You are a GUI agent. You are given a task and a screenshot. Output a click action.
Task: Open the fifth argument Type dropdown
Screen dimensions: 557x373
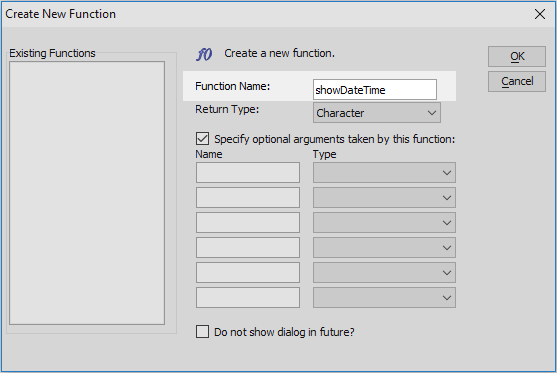(384, 272)
